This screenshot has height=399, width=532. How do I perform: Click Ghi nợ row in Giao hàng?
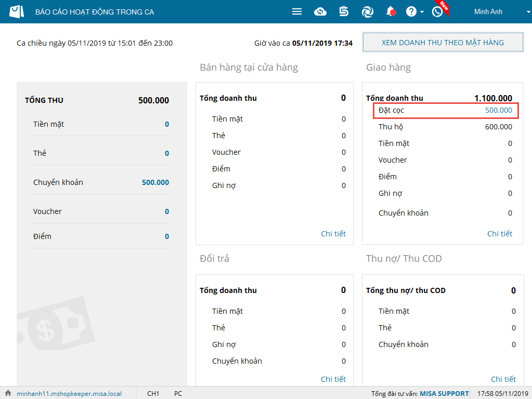(446, 193)
